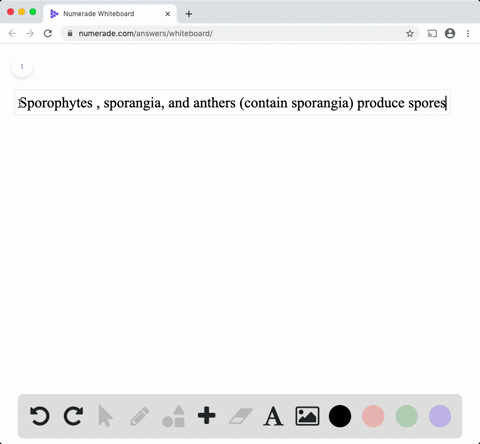Click the redo arrow in the whiteboard toolbar

click(73, 416)
